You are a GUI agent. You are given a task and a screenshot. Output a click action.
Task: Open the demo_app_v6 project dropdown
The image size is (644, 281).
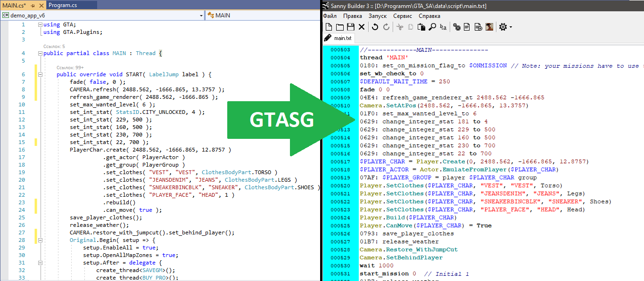click(201, 16)
